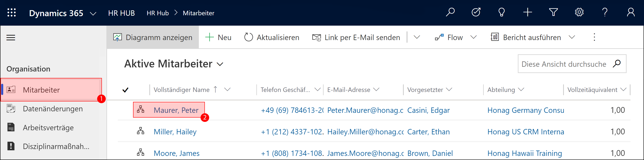Open the Abteilung column filter dropdown
The height and width of the screenshot is (160, 644).
click(x=521, y=89)
